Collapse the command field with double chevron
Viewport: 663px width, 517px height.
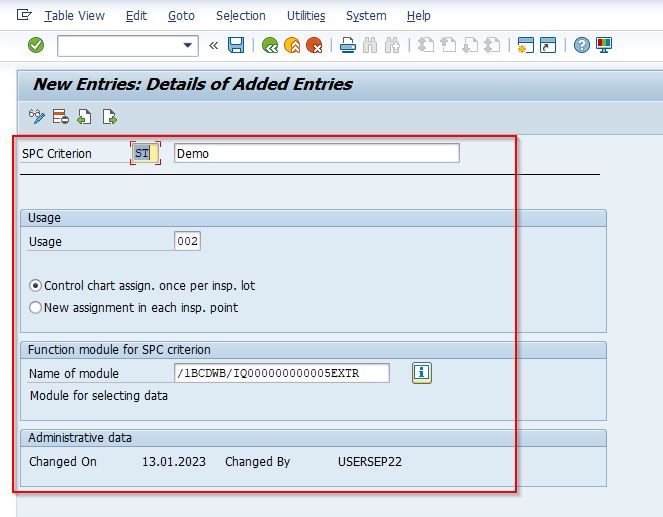click(x=214, y=45)
